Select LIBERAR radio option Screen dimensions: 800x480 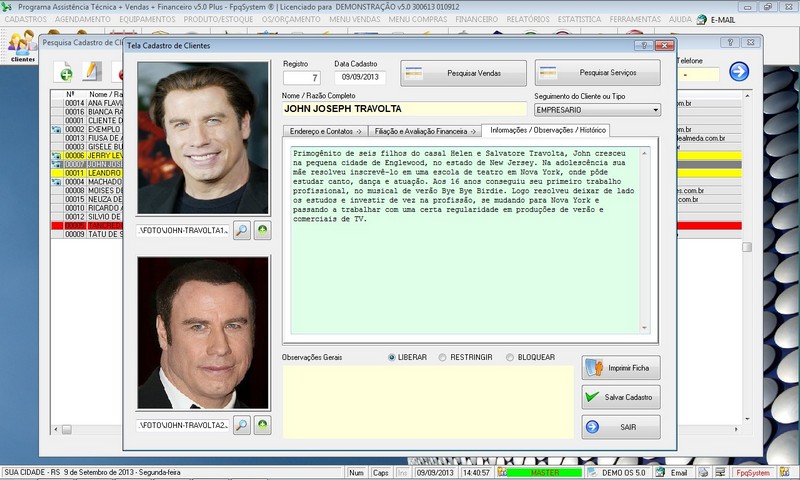click(x=391, y=358)
